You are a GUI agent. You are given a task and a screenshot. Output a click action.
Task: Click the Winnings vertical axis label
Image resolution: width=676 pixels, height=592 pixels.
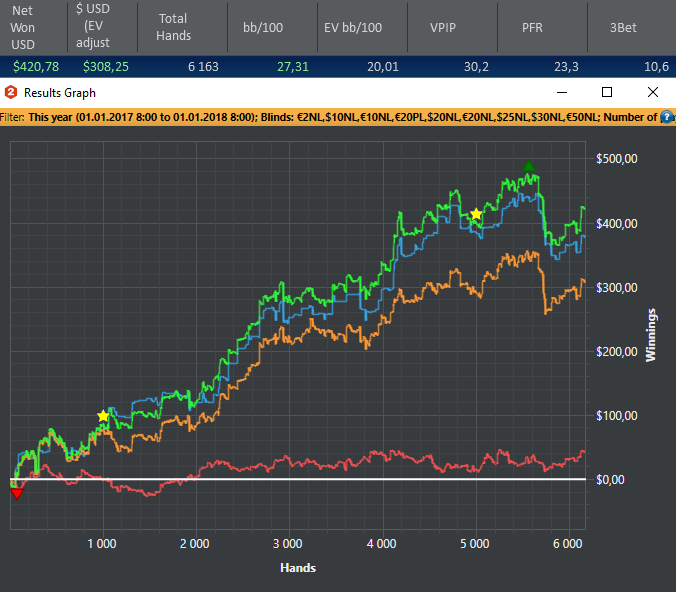click(x=650, y=335)
